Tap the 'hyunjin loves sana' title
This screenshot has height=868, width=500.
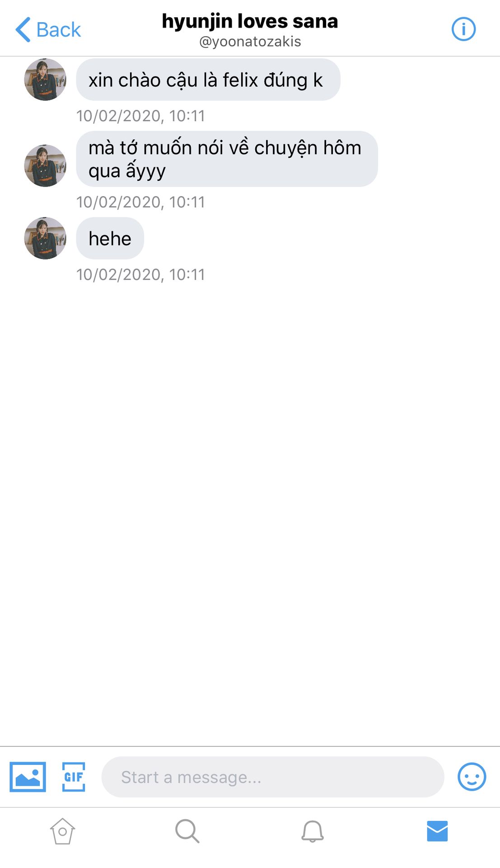tap(250, 21)
